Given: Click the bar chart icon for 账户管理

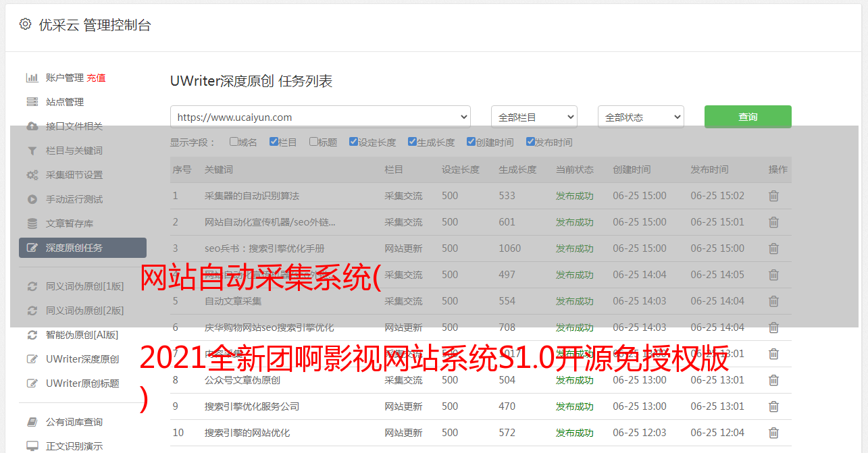Looking at the screenshot, I should click(x=32, y=78).
